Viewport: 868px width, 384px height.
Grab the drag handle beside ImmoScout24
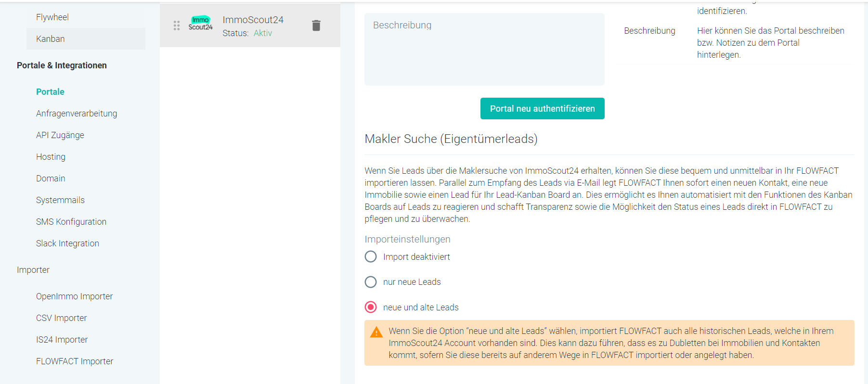point(177,26)
